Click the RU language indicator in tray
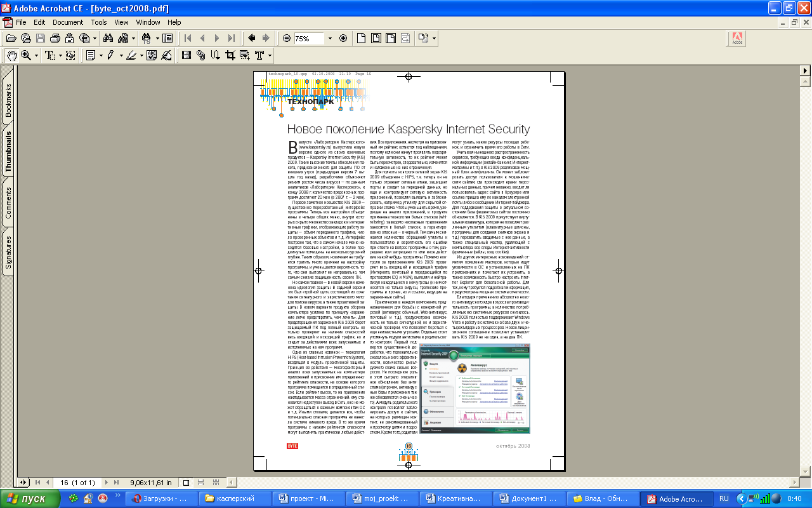Viewport: 812px width, 508px height. click(x=724, y=498)
